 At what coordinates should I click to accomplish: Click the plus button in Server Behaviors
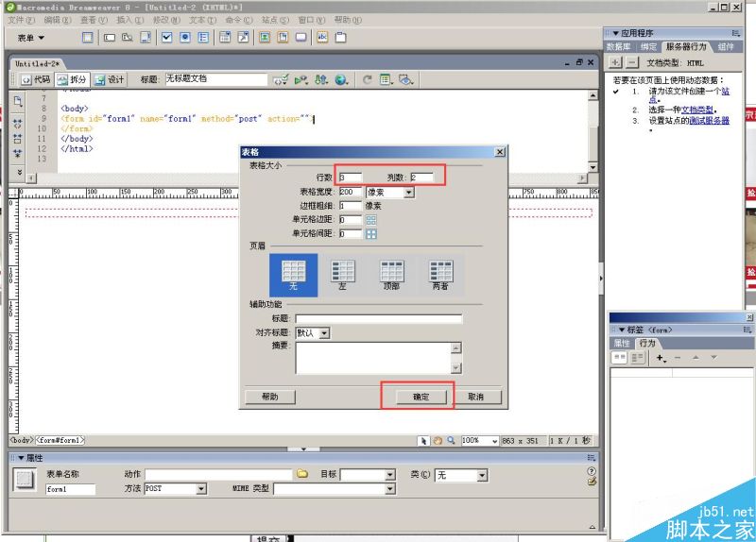click(616, 62)
